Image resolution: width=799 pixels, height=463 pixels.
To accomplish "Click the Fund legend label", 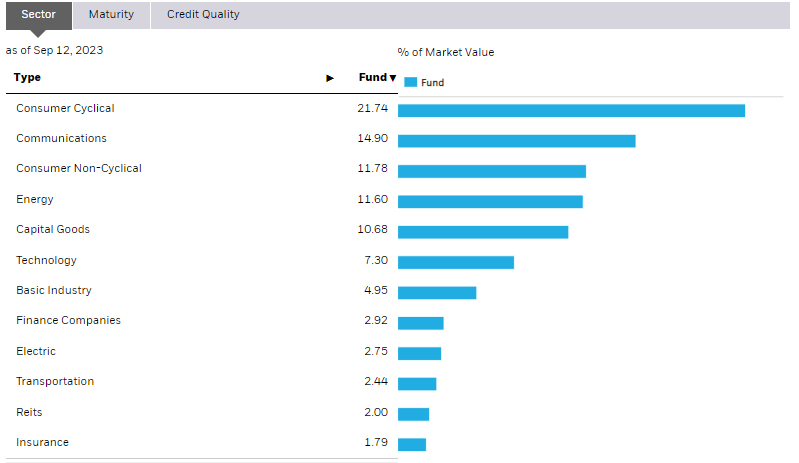I will pos(433,83).
